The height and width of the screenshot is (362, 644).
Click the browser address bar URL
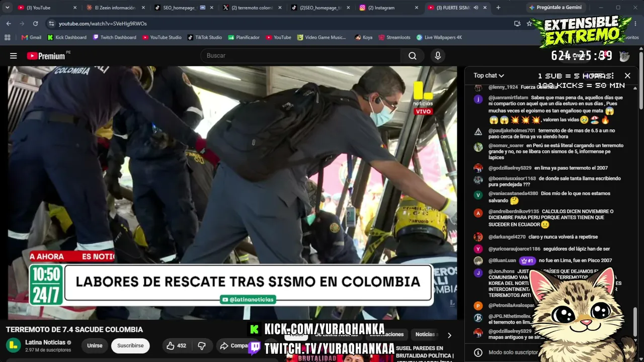tap(103, 24)
